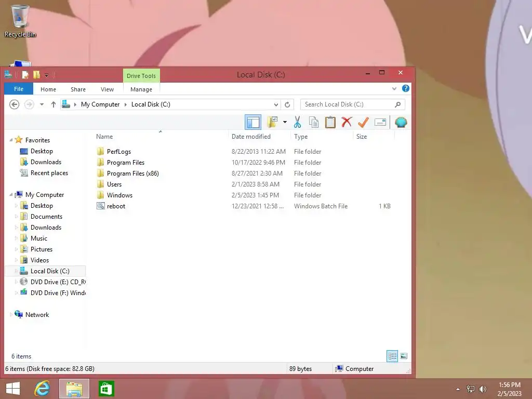Select the Windows folder

click(119, 195)
